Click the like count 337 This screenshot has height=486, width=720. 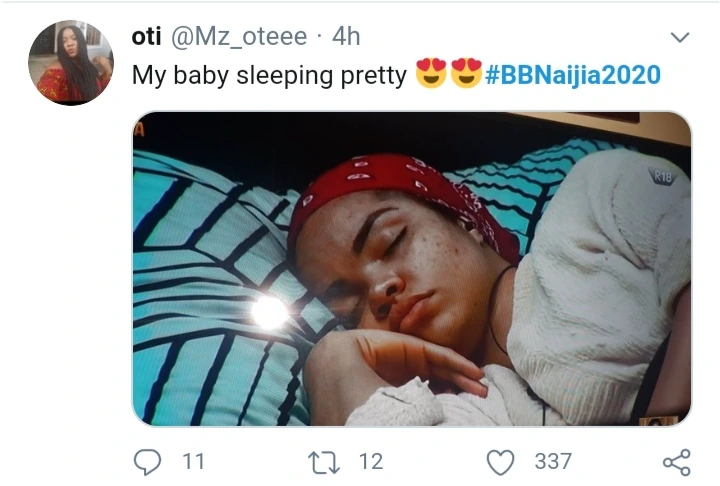point(553,461)
